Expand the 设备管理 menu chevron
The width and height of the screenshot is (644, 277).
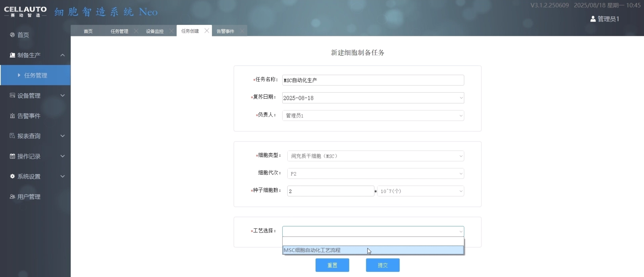63,96
